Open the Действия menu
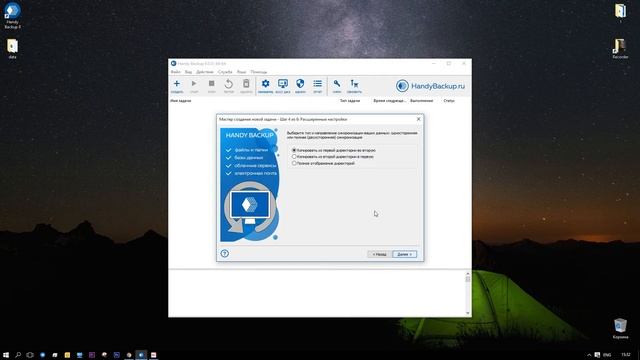The height and width of the screenshot is (360, 640). (x=204, y=72)
